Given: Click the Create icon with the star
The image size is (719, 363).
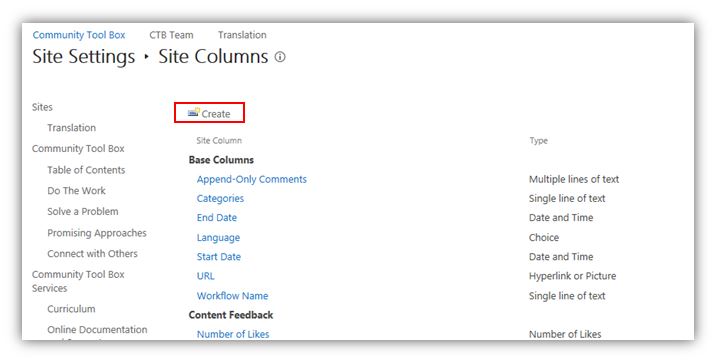Looking at the screenshot, I should [x=194, y=112].
